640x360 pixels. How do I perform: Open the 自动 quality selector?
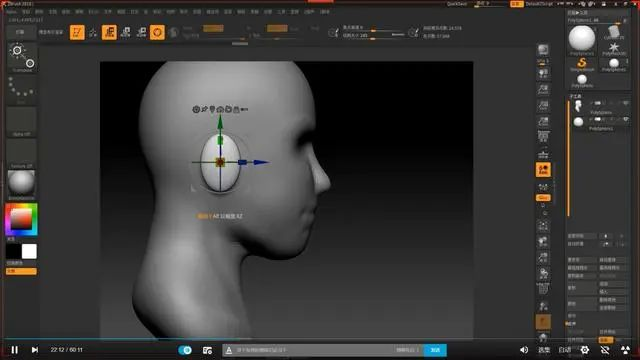coord(564,350)
